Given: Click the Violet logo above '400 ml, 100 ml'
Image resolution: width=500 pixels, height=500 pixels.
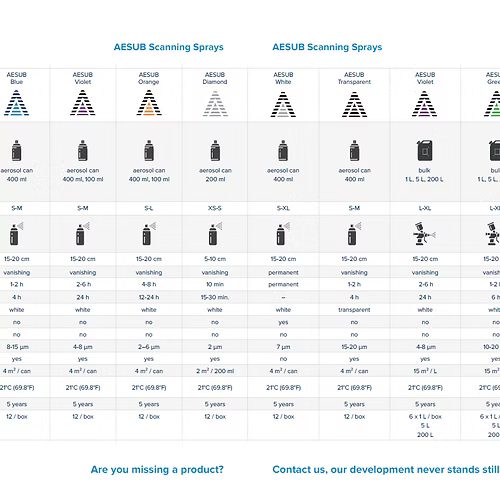Looking at the screenshot, I should [83, 103].
